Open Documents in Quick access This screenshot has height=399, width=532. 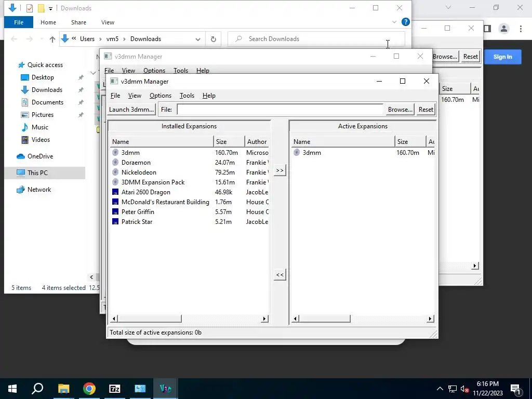[47, 102]
